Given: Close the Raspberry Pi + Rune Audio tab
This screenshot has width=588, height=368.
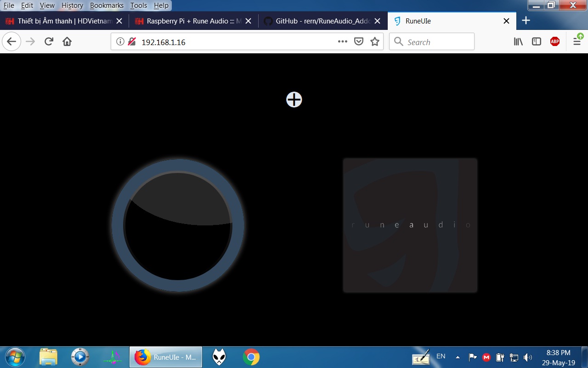Looking at the screenshot, I should click(x=248, y=21).
